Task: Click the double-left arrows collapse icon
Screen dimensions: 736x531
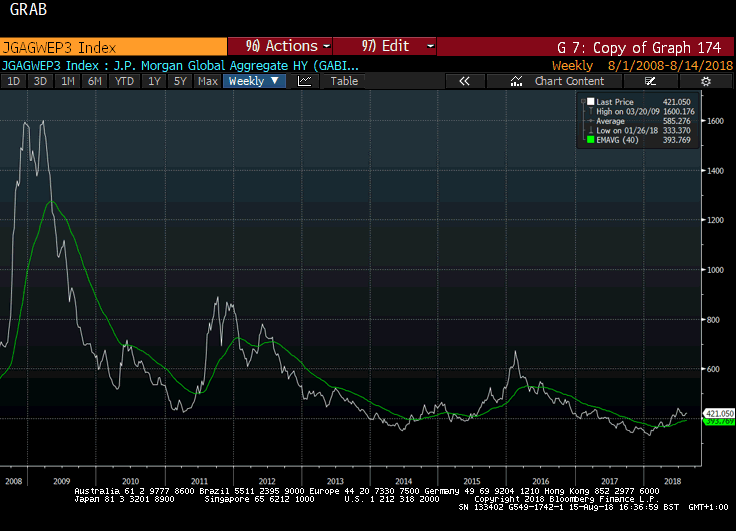Action: (464, 81)
